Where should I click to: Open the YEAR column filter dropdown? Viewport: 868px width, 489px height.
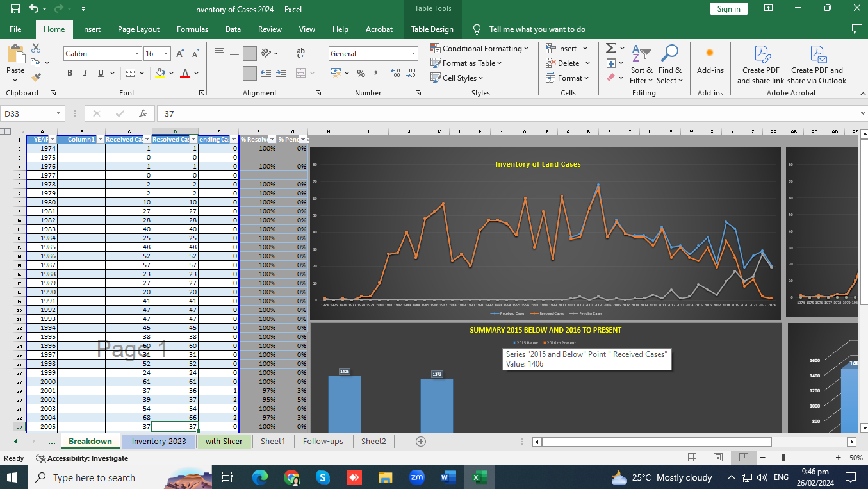coord(53,139)
